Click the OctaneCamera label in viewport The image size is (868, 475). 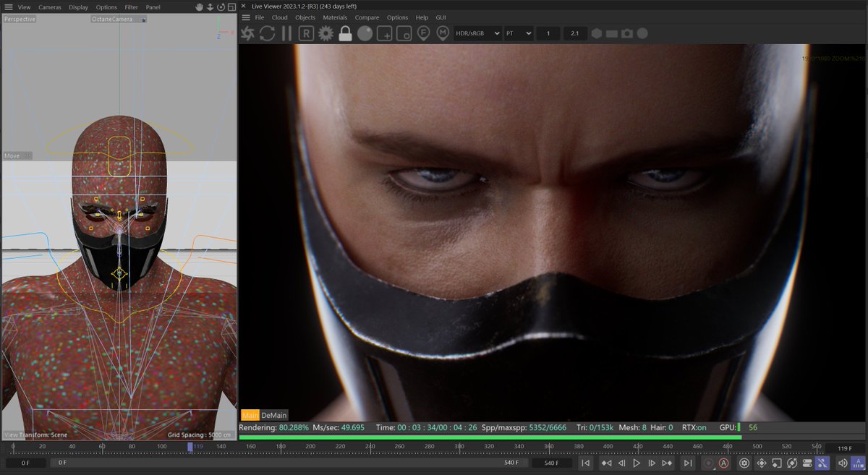click(x=119, y=19)
